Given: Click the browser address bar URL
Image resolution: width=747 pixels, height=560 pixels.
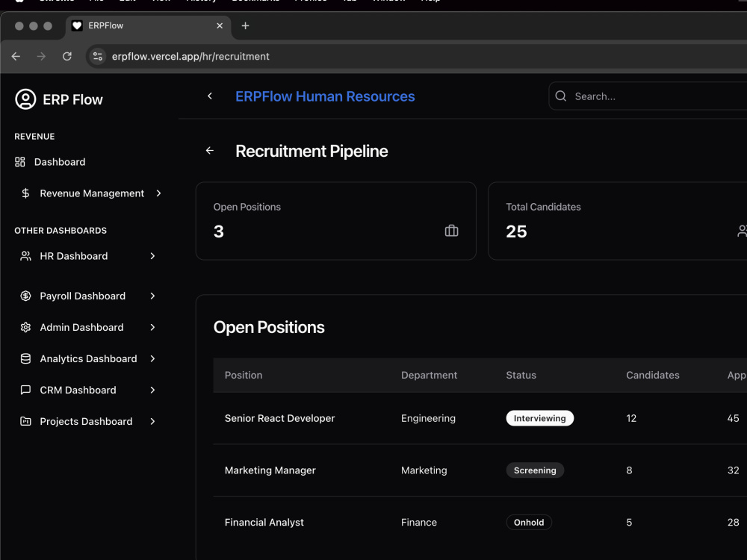Looking at the screenshot, I should coord(190,56).
